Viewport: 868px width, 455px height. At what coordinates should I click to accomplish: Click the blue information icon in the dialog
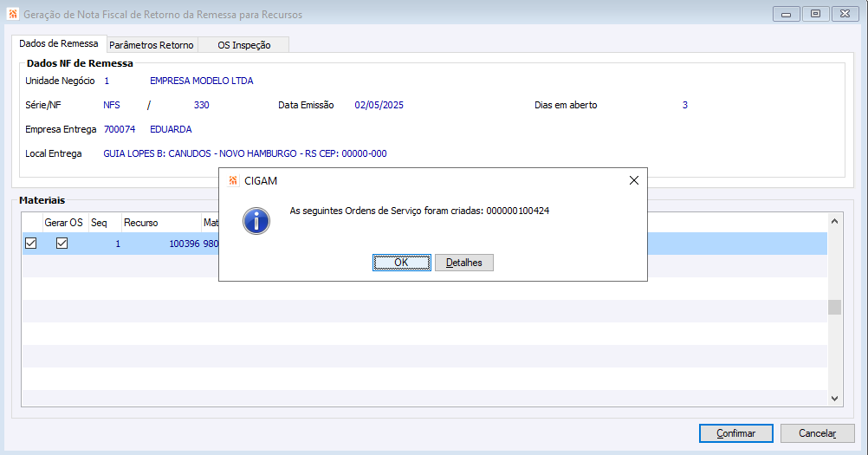[x=256, y=221]
